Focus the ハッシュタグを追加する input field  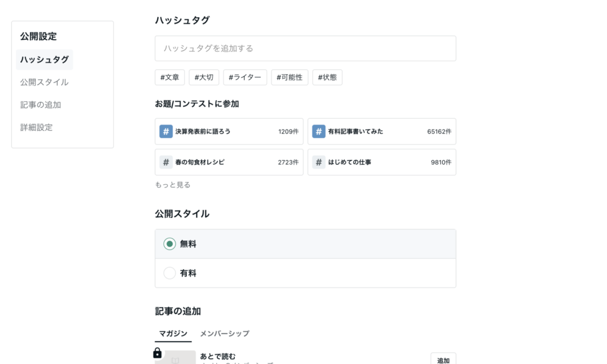[x=305, y=49]
